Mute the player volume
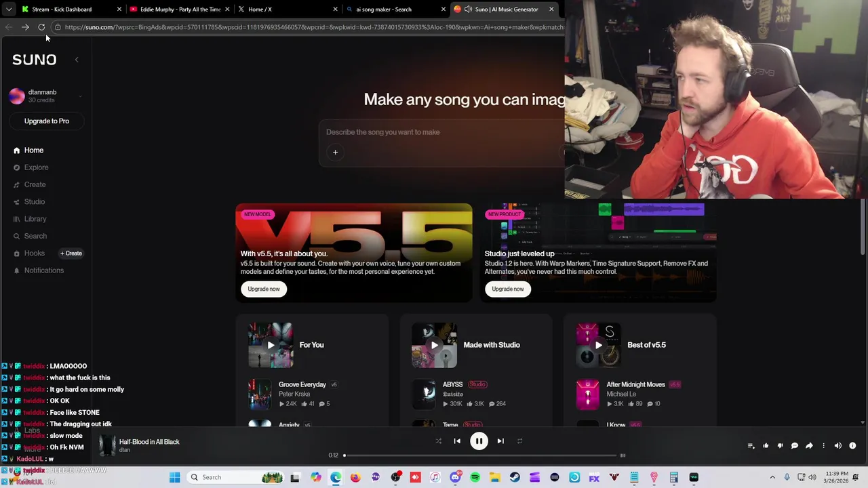868x488 pixels. 838,446
